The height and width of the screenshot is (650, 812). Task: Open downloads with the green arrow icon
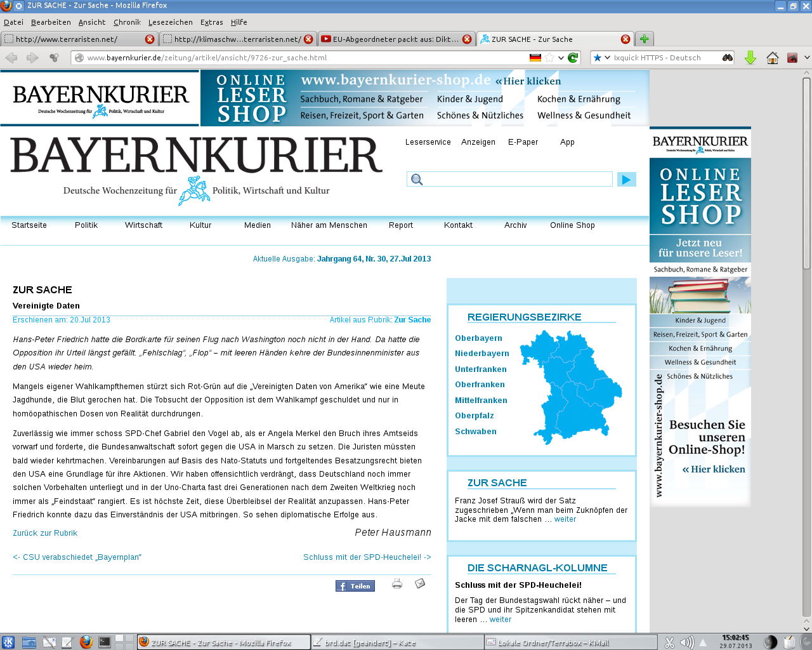tap(750, 58)
